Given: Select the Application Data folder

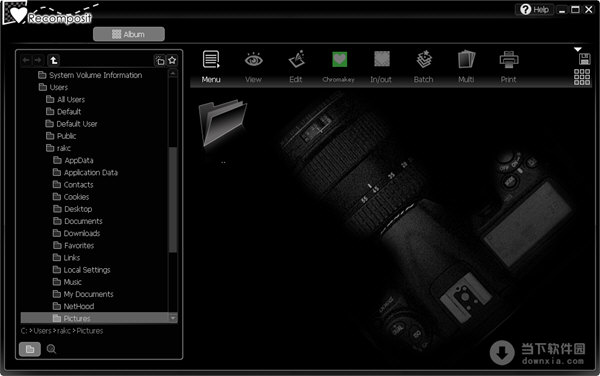Looking at the screenshot, I should click(x=85, y=173).
